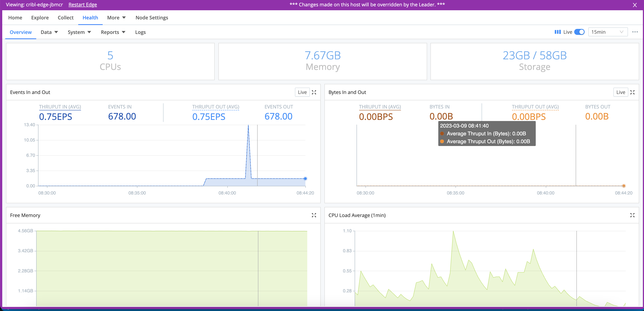Expand the Bytes In and Out chart
This screenshot has height=311, width=644.
tap(632, 92)
